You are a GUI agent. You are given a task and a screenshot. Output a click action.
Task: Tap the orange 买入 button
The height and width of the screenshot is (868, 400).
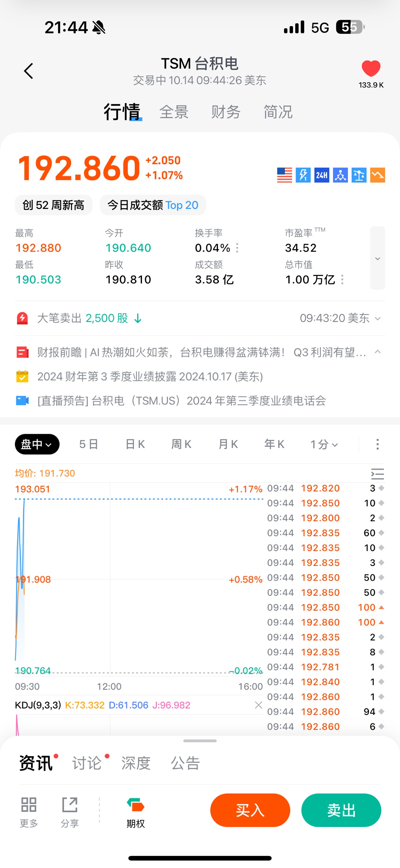click(250, 810)
